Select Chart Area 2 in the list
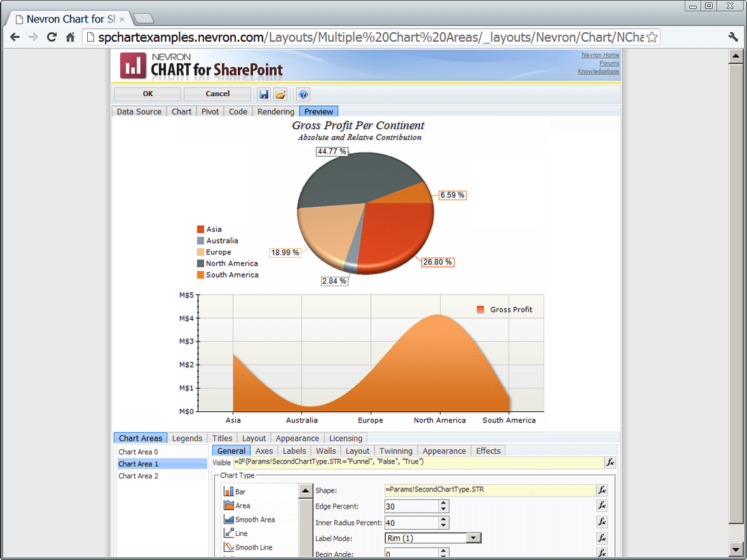This screenshot has height=560, width=747. click(138, 476)
